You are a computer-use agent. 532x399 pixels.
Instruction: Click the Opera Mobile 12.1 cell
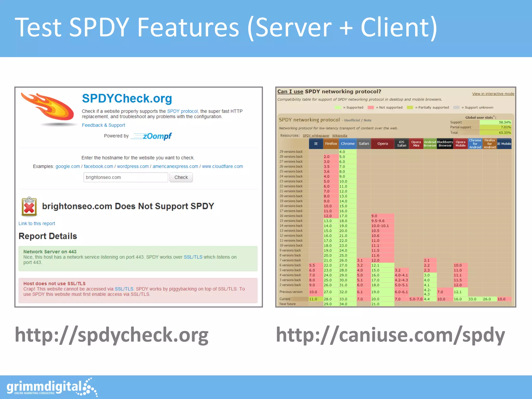(461, 292)
